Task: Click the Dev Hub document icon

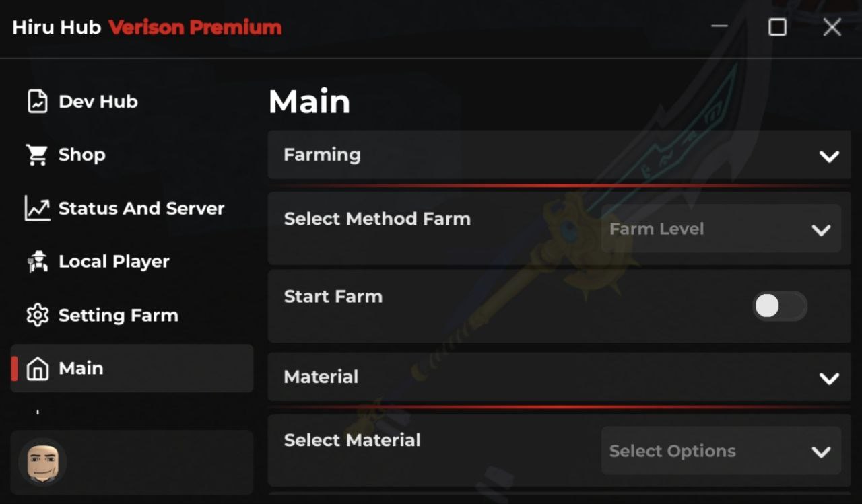Action: pos(38,102)
